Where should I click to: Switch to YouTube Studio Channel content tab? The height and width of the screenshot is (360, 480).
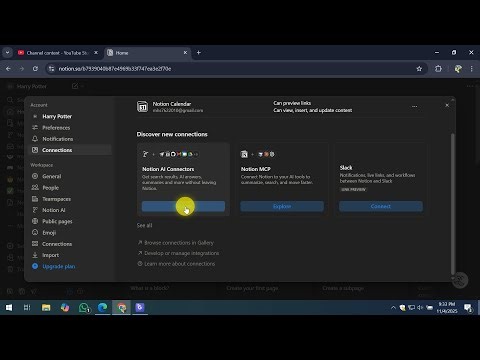tap(58, 53)
